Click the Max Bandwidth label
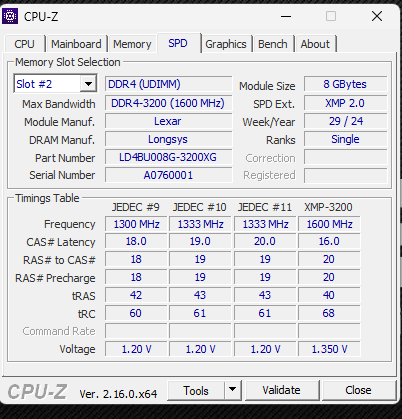Viewport: 402px width, 419px height. (59, 104)
